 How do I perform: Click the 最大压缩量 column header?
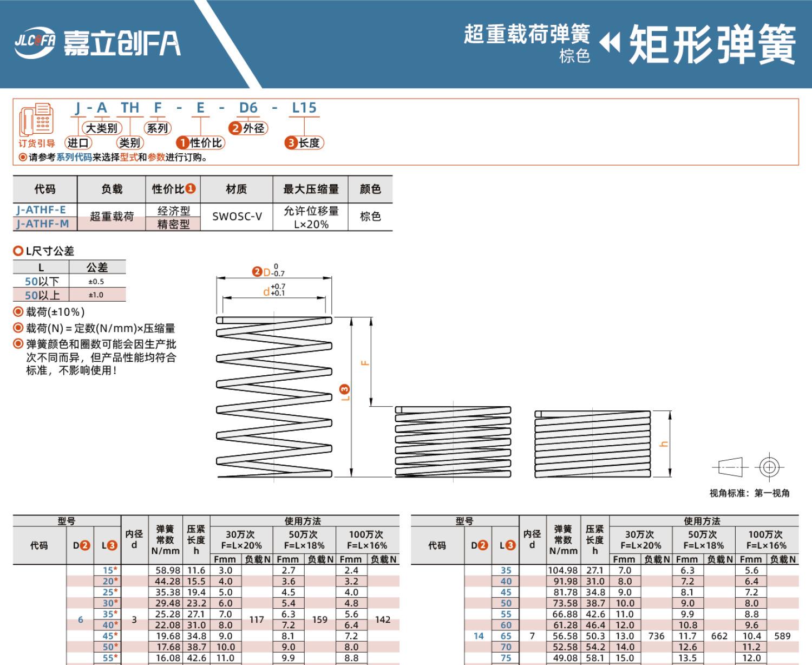(x=311, y=189)
